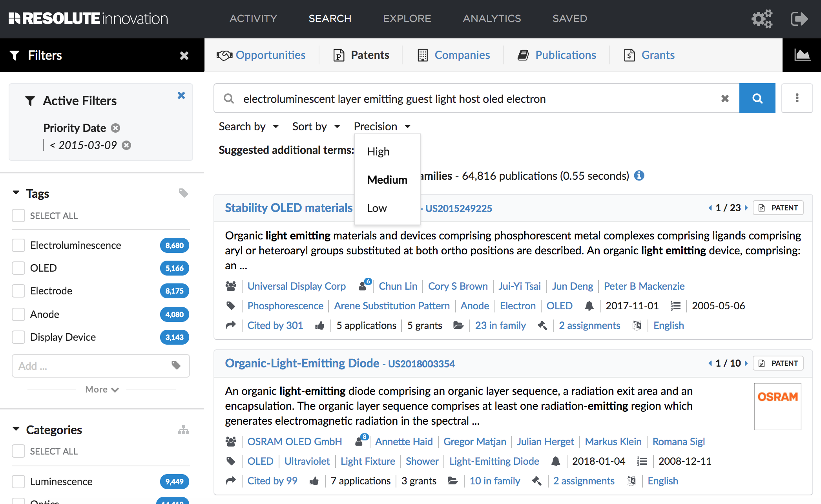Click the Categories hierarchy icon
This screenshot has height=504, width=821.
pos(183,430)
